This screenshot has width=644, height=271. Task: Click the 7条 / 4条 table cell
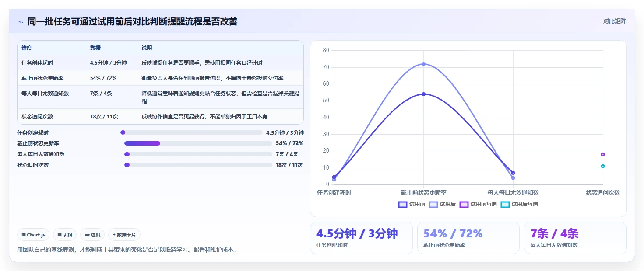point(102,94)
